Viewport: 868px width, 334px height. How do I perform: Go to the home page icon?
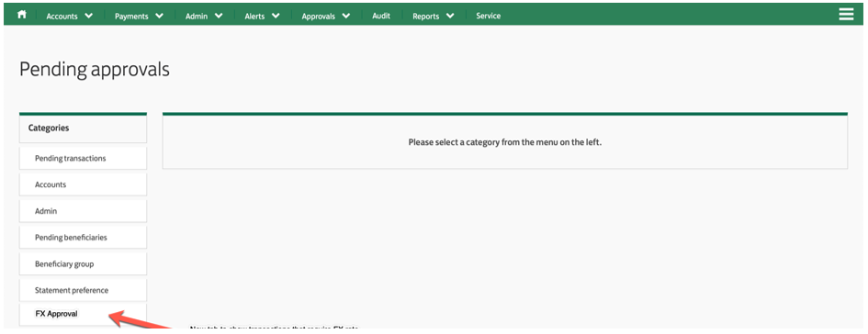click(x=22, y=15)
